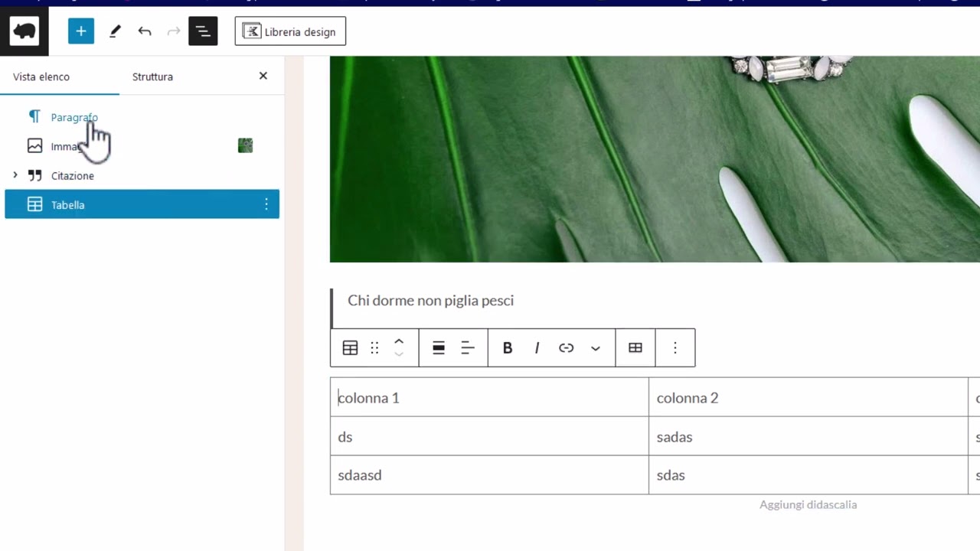Expand the Citazione block in list view

point(15,175)
